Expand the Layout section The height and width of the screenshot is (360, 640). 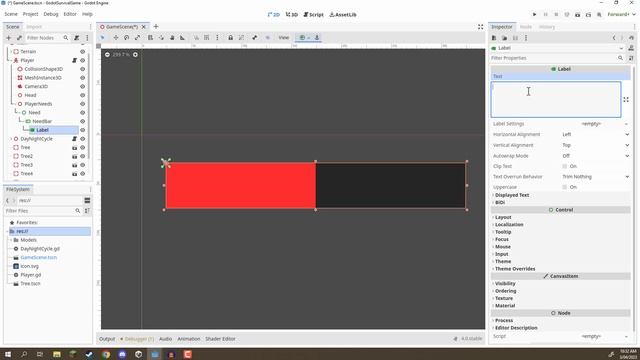coord(502,218)
